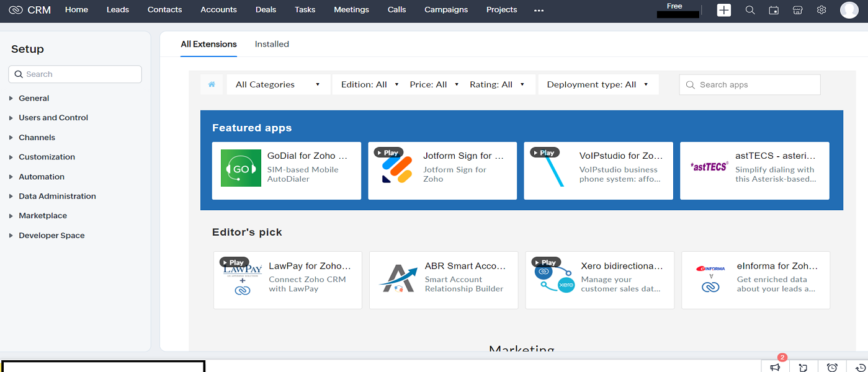Viewport: 868px width, 372px height.
Task: Open the Deployment type: All dropdown
Action: [598, 84]
